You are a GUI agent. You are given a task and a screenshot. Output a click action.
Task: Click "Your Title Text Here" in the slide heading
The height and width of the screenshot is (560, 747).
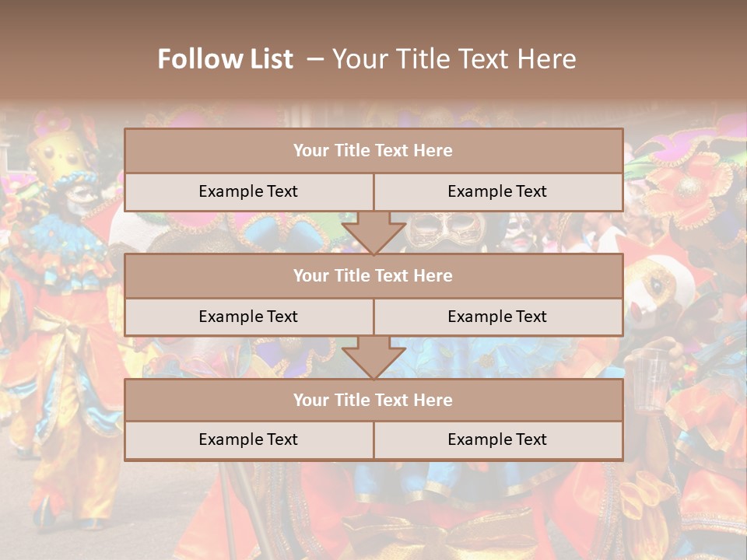click(x=454, y=59)
